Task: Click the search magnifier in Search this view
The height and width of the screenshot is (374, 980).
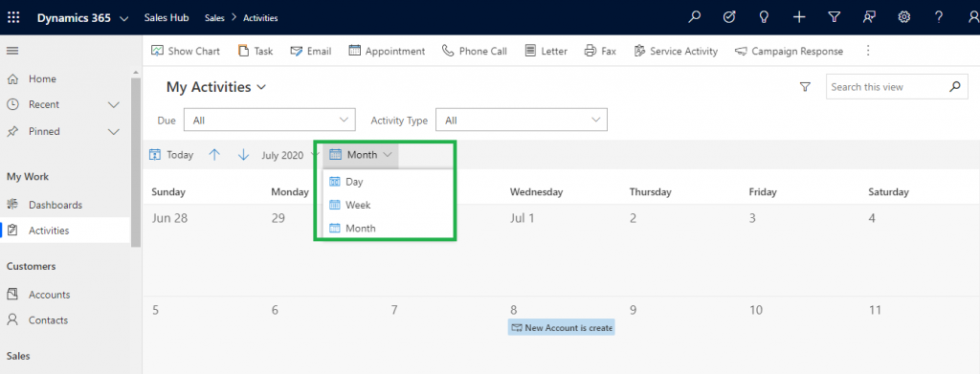Action: click(954, 87)
